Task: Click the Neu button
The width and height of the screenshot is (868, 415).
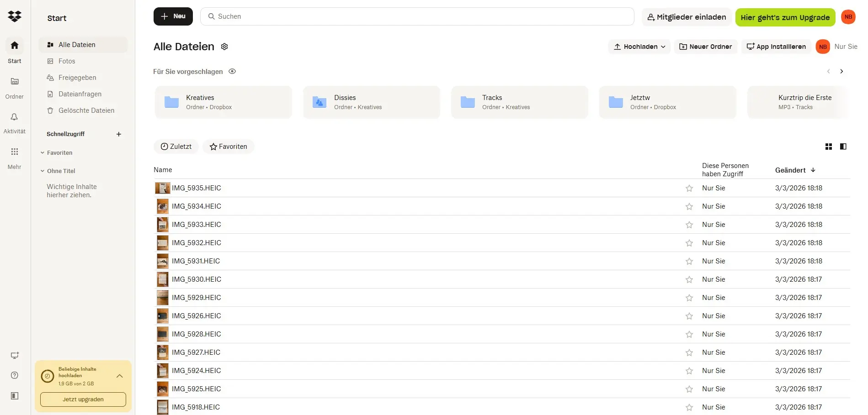Action: tap(173, 16)
